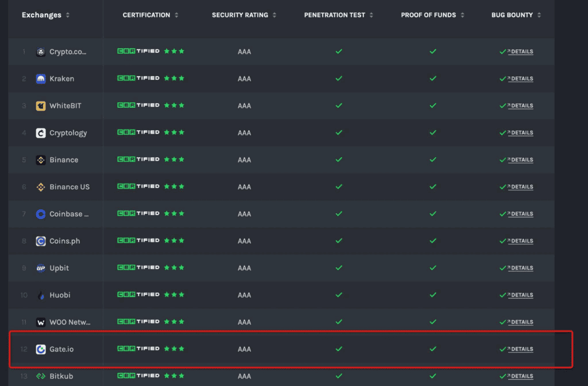Select the Upbit exchange name
This screenshot has width=588, height=386.
(x=59, y=268)
